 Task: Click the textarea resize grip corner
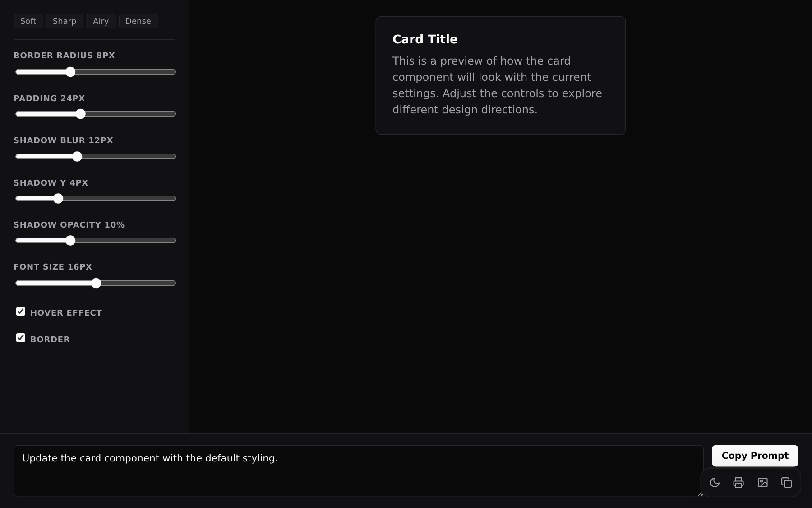pyautogui.click(x=700, y=494)
